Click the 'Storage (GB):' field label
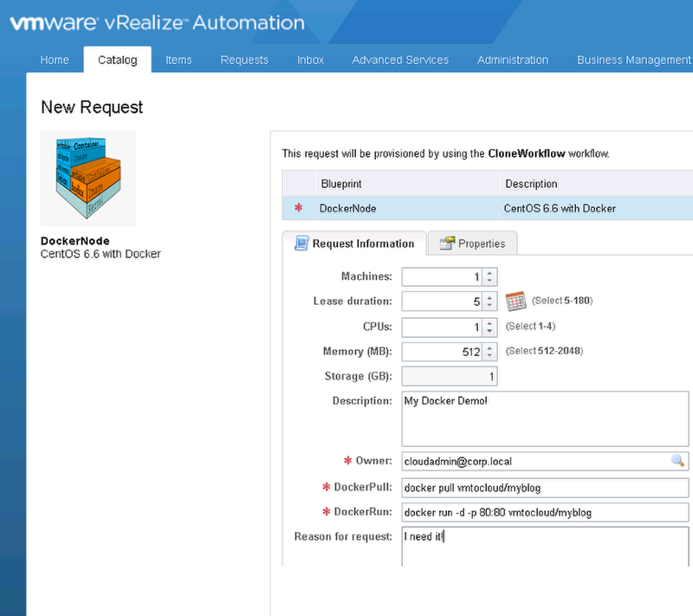The image size is (693, 616). click(x=359, y=376)
